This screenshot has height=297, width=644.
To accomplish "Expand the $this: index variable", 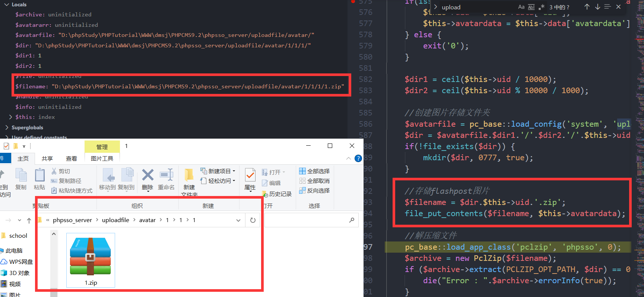I will pos(10,117).
